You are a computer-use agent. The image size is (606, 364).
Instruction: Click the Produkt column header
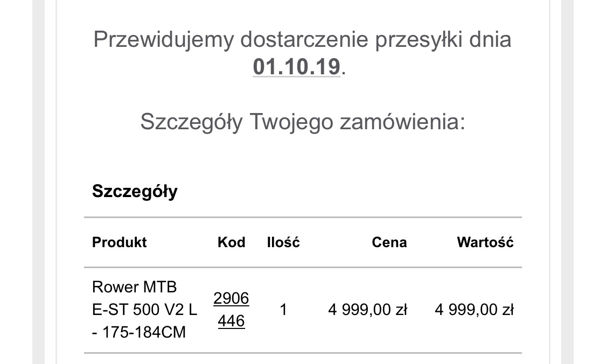click(119, 242)
